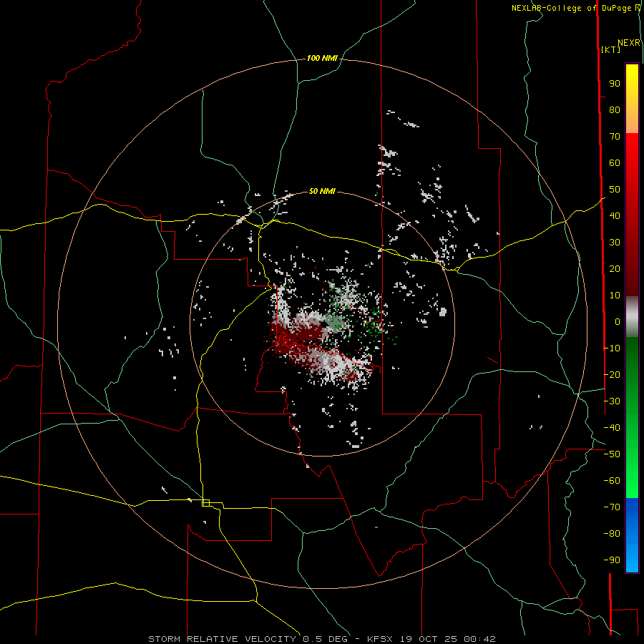Image resolution: width=644 pixels, height=644 pixels.
Task: Click the -90 scale label
Action: [612, 560]
